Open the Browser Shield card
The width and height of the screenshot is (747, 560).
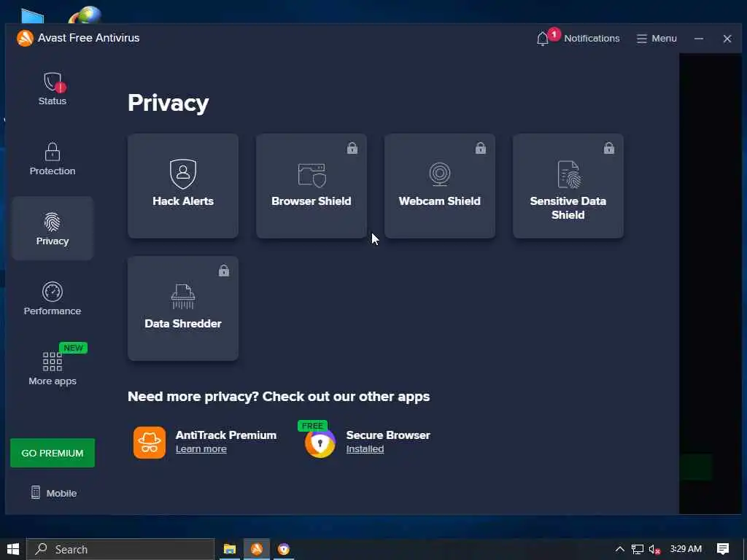[x=311, y=186]
